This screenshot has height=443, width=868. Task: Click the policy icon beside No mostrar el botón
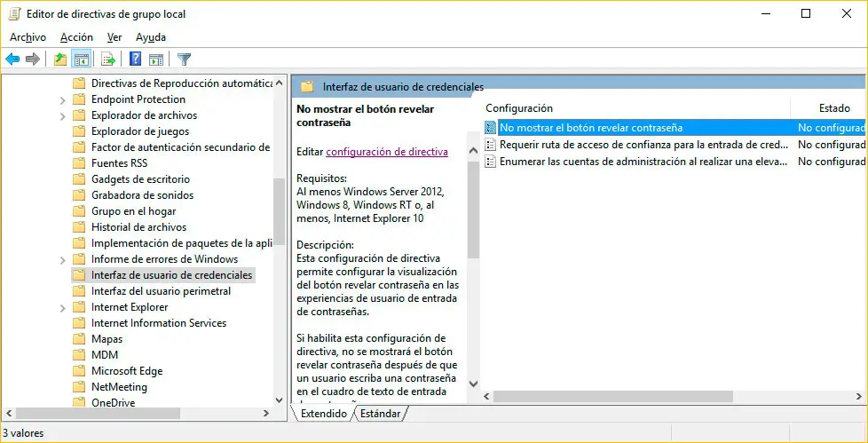point(491,128)
